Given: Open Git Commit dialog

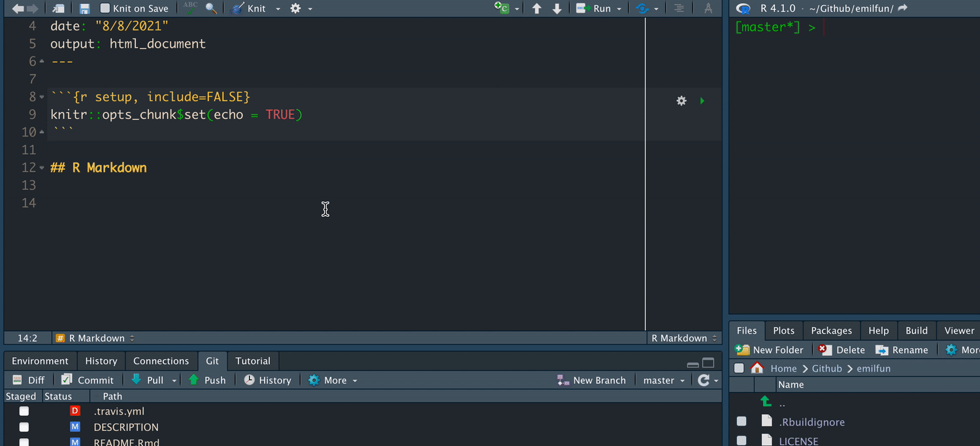Looking at the screenshot, I should coord(87,380).
